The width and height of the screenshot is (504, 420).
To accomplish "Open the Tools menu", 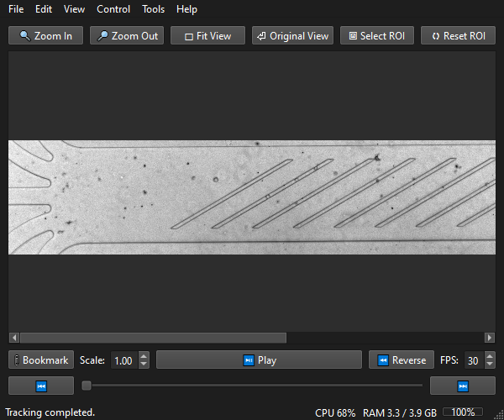I will point(154,9).
